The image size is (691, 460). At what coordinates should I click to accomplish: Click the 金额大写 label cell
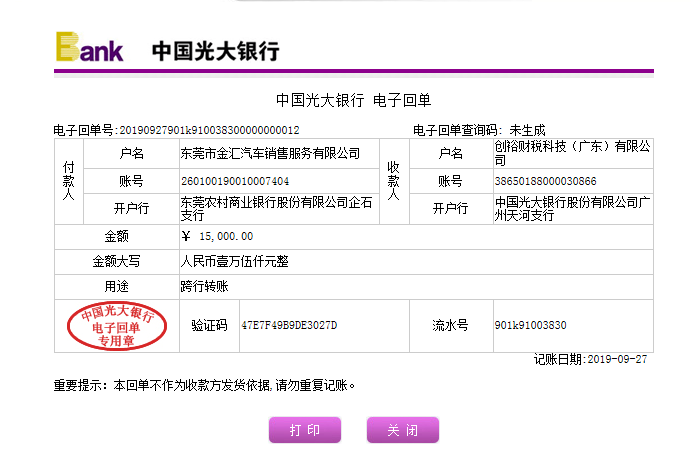point(117,262)
